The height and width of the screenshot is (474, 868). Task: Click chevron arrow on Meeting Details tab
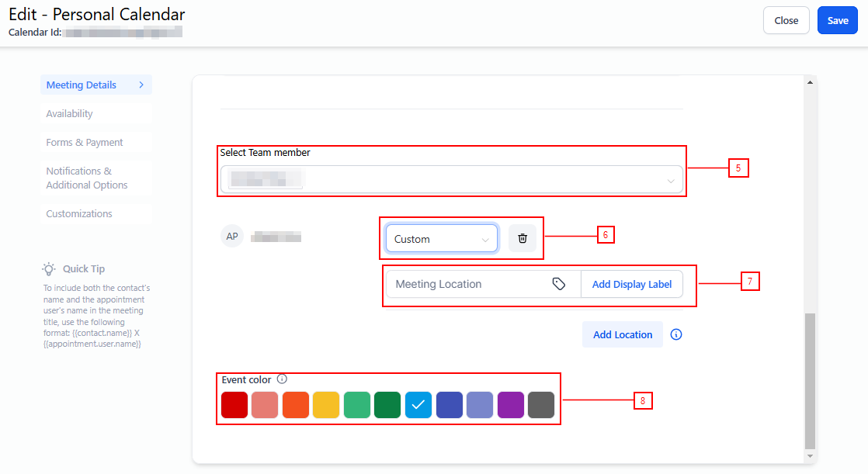141,85
